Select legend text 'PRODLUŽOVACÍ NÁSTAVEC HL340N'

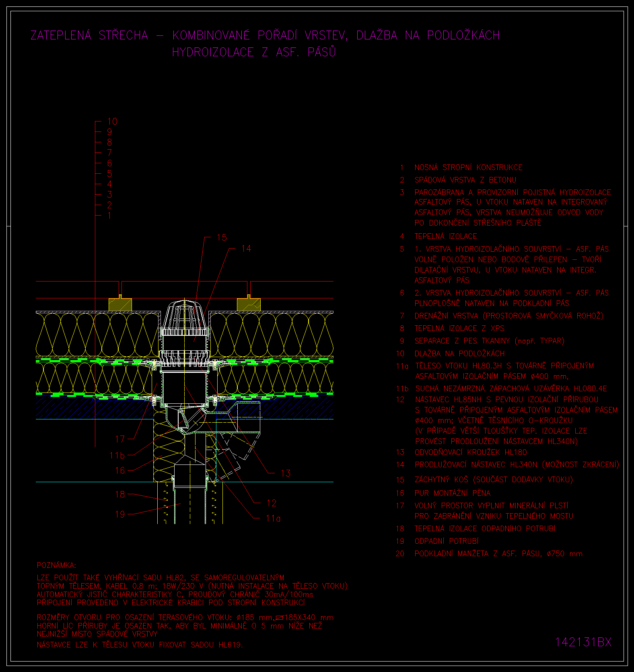(x=476, y=464)
